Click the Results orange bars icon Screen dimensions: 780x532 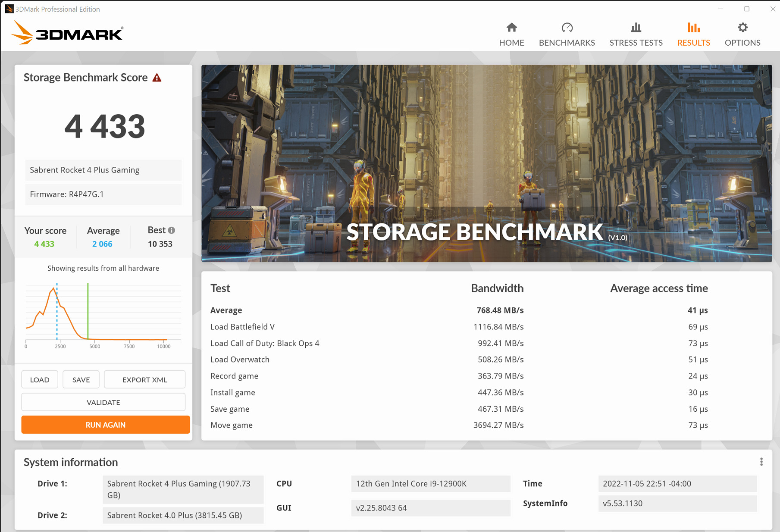(x=693, y=28)
